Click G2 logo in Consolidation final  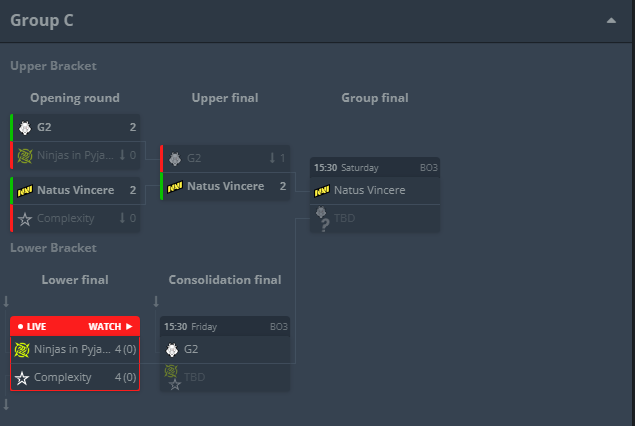[172, 350]
